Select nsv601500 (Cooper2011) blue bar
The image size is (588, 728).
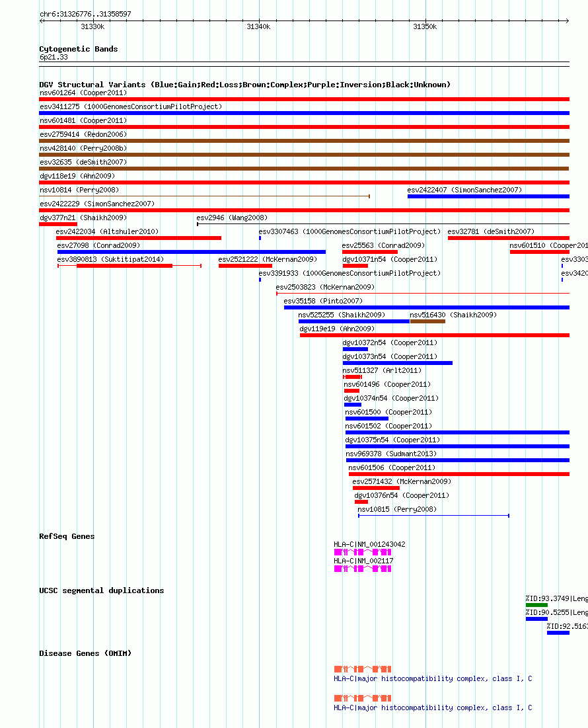click(367, 420)
